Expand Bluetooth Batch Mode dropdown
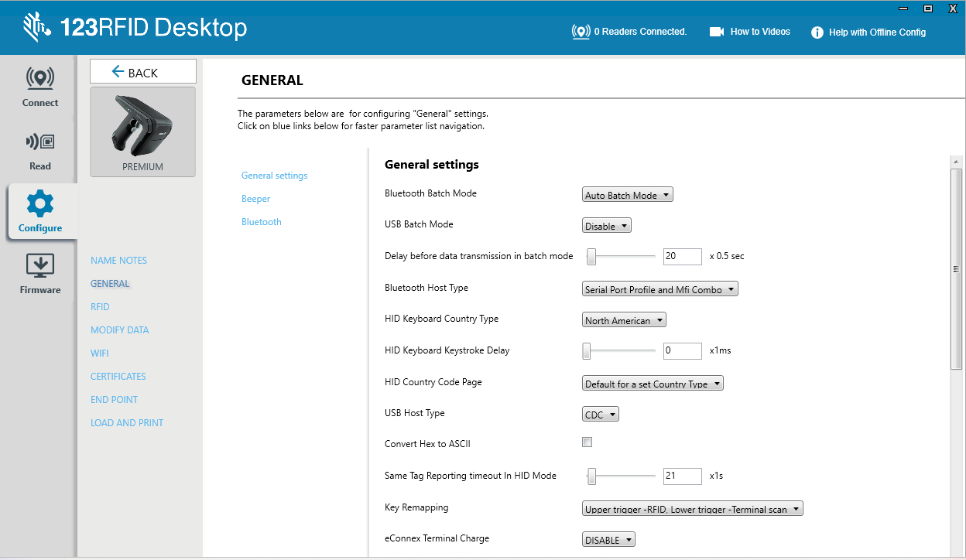This screenshot has height=560, width=966. (x=628, y=195)
